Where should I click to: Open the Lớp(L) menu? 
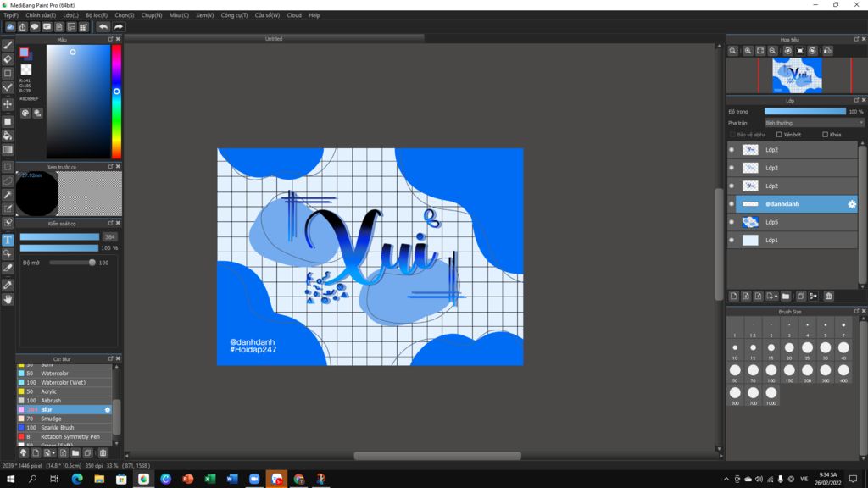pos(70,15)
